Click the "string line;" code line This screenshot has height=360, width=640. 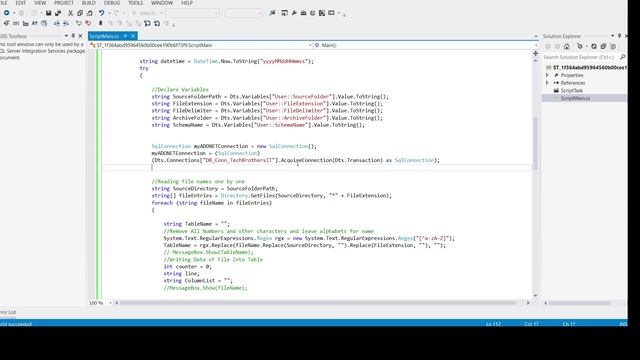point(182,273)
